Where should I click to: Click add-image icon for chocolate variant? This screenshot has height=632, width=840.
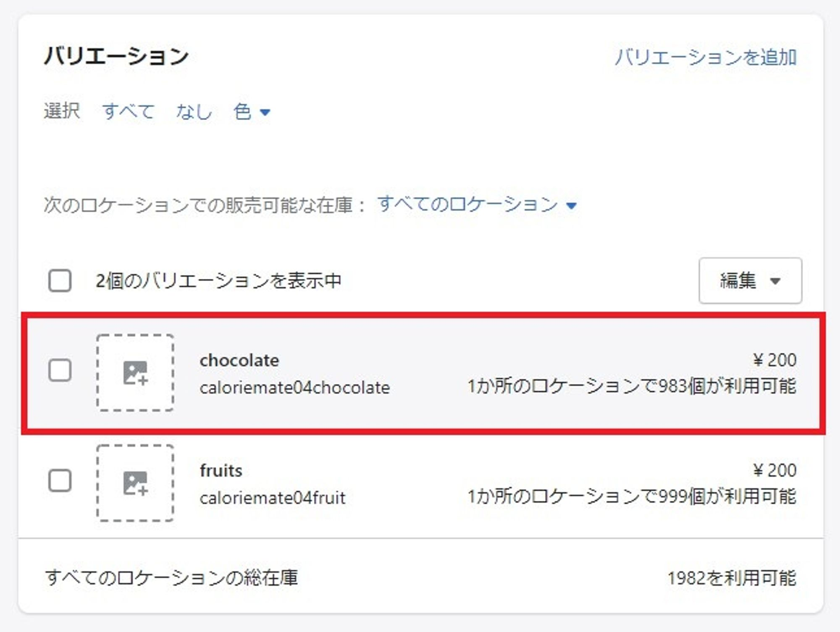tap(135, 373)
